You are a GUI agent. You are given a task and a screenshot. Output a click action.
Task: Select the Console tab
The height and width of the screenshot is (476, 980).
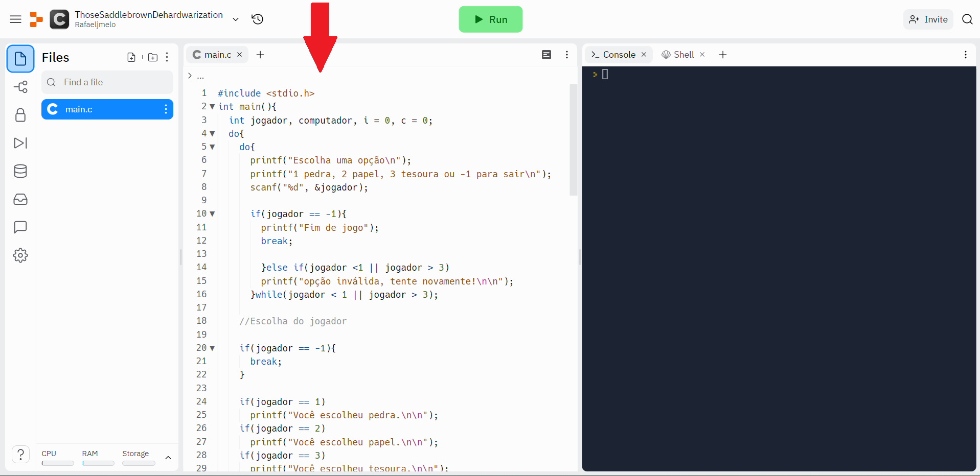[618, 54]
